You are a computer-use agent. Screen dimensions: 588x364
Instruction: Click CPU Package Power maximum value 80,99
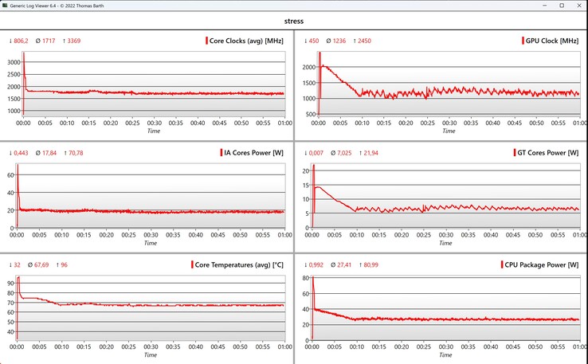tap(371, 264)
